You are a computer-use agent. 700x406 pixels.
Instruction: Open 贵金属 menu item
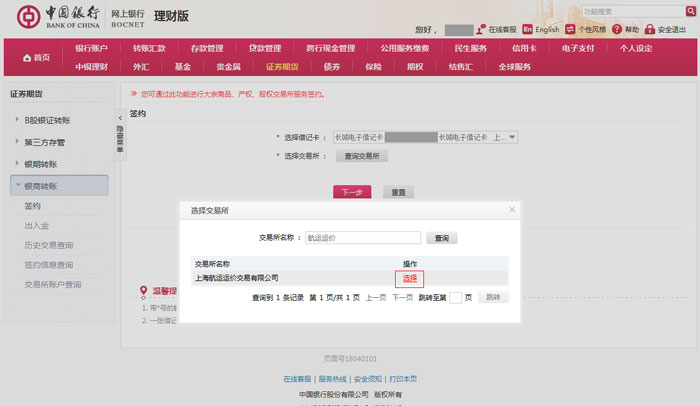pyautogui.click(x=227, y=67)
